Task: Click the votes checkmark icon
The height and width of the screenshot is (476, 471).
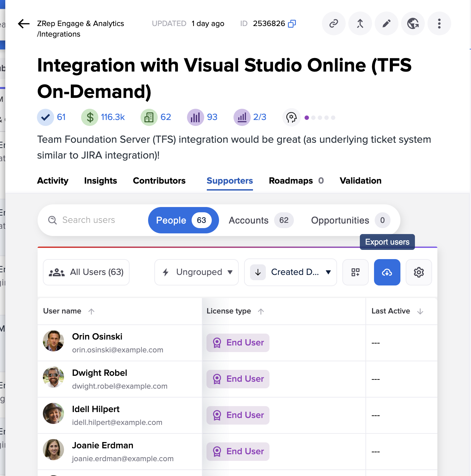Action: (x=46, y=117)
